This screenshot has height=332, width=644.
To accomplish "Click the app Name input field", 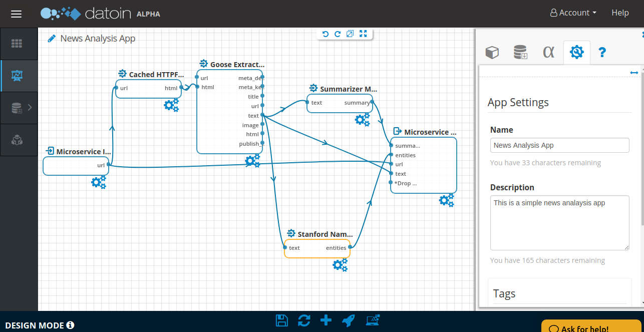I will 560,145.
